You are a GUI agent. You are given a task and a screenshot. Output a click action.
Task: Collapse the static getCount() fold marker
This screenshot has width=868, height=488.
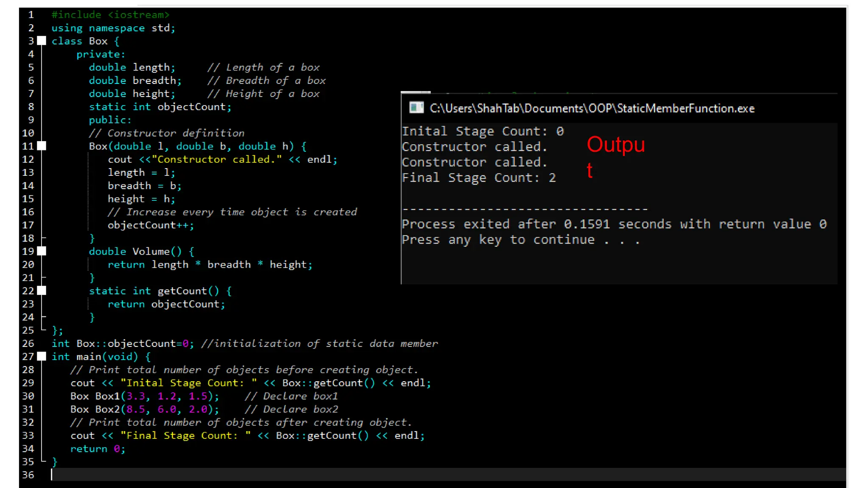[42, 291]
